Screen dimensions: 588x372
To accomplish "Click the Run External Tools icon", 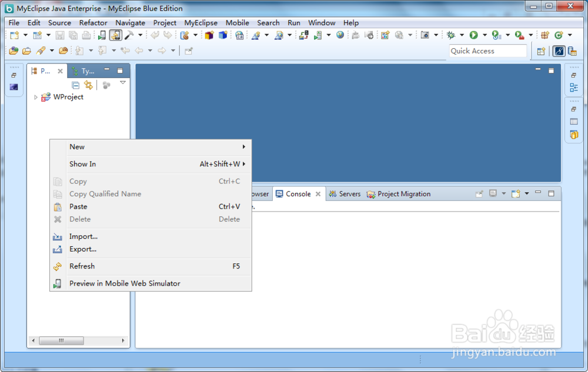I will [x=519, y=35].
